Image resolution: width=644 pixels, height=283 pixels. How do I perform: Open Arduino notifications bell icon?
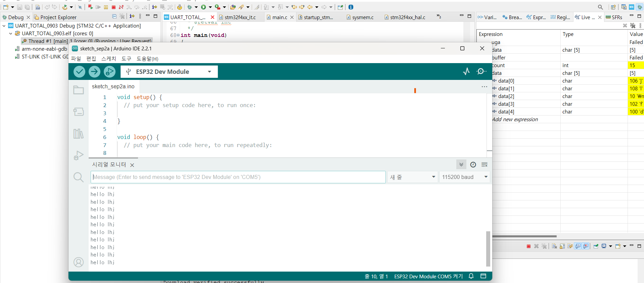[x=471, y=276]
